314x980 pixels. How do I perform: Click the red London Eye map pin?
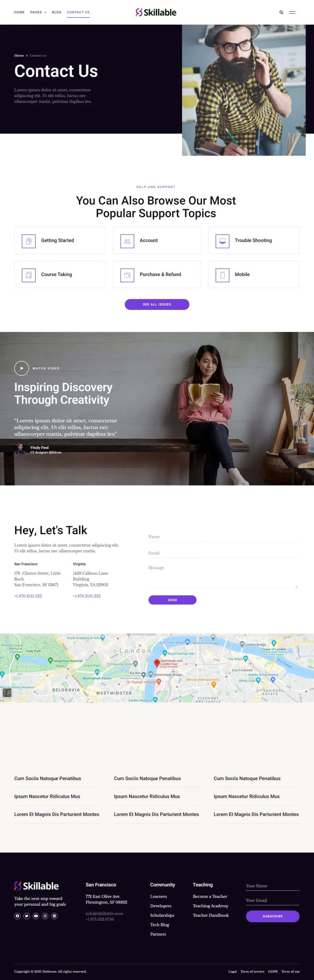157,663
